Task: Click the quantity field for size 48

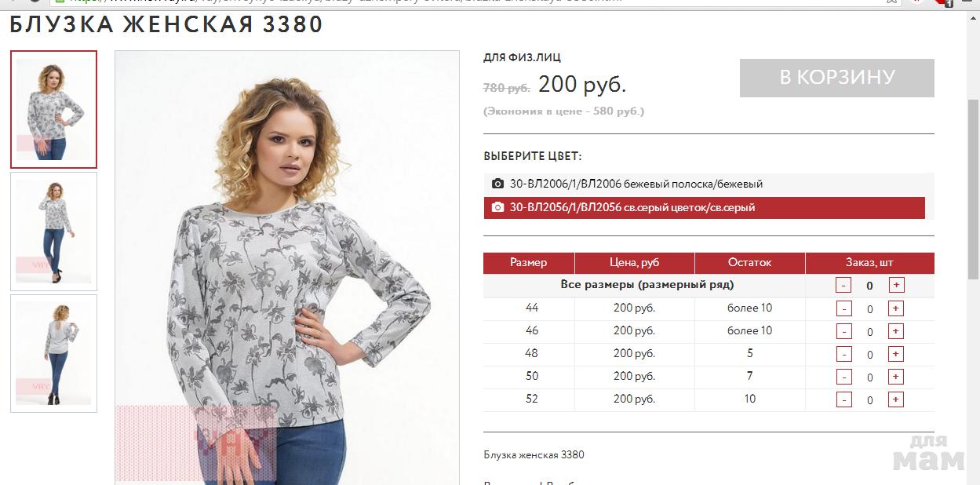Action: point(869,355)
